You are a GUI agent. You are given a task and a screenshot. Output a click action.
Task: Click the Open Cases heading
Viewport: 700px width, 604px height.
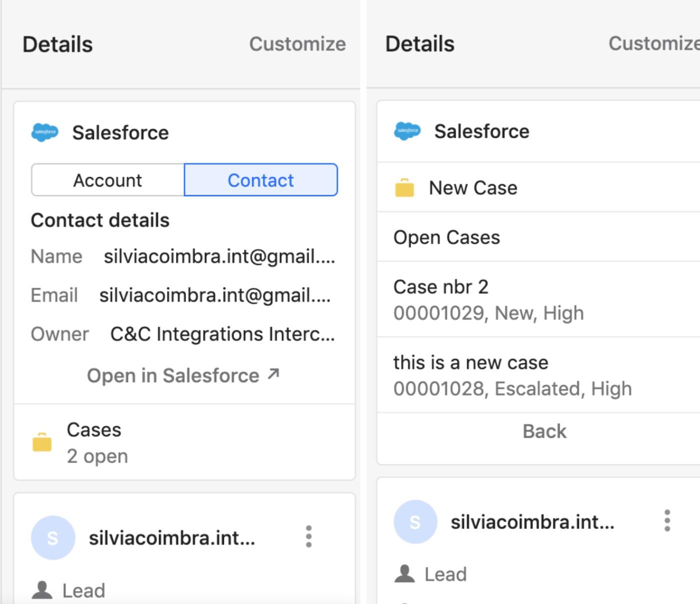(446, 237)
